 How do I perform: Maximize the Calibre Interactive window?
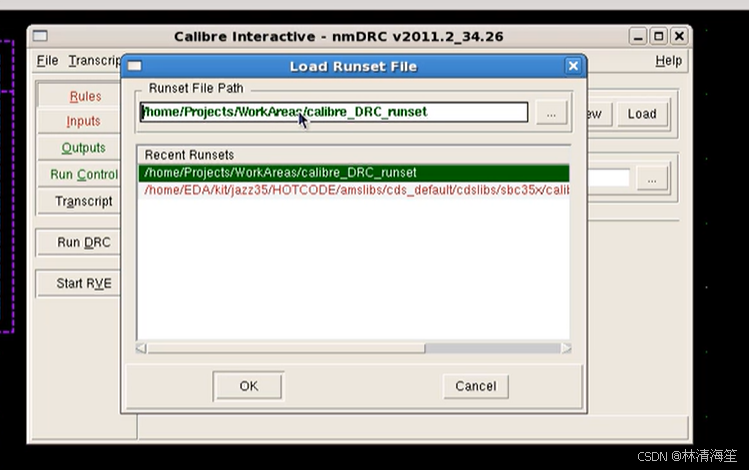[x=659, y=36]
